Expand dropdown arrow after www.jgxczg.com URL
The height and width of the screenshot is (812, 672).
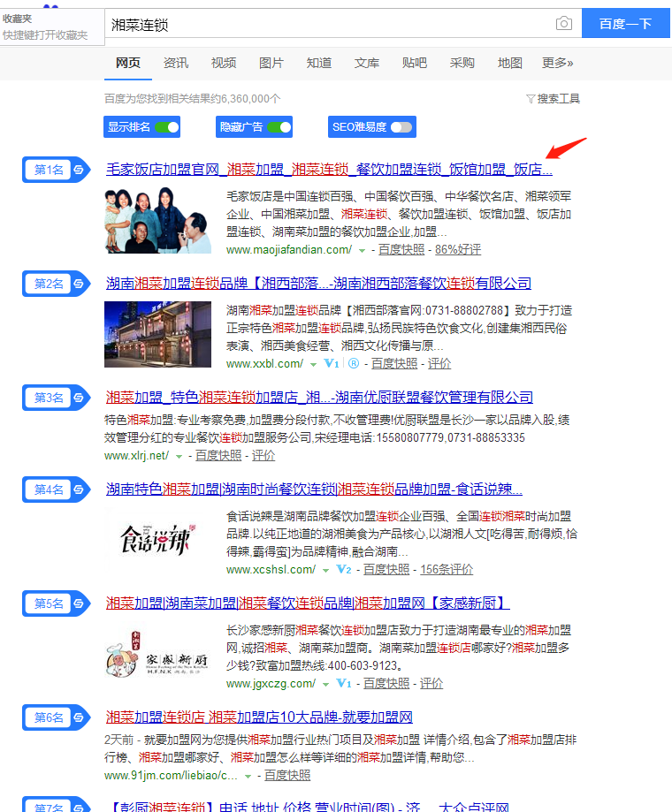pos(325,685)
